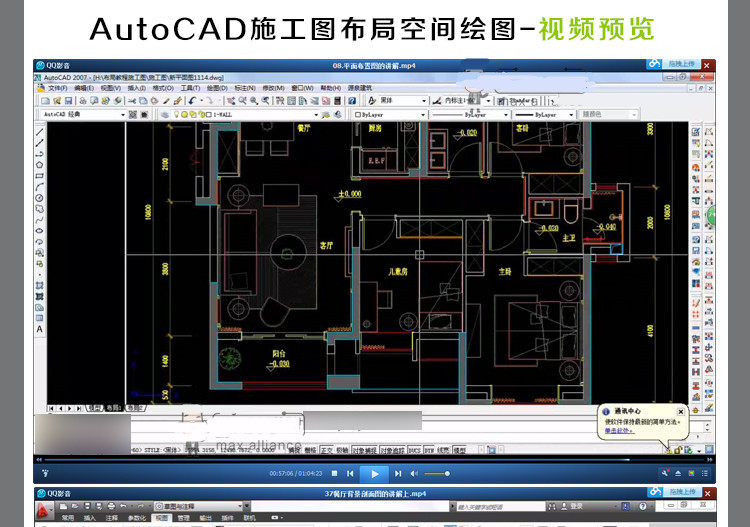The height and width of the screenshot is (527, 750).
Task: Open 草图与注释 workspace dropdown in lower window
Action: 199,506
